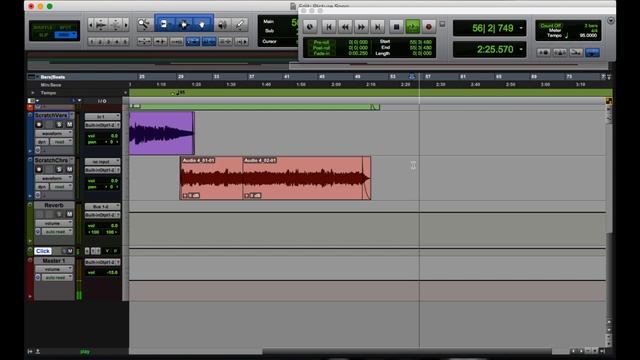Record-enable the ScratchVers track

click(39, 124)
